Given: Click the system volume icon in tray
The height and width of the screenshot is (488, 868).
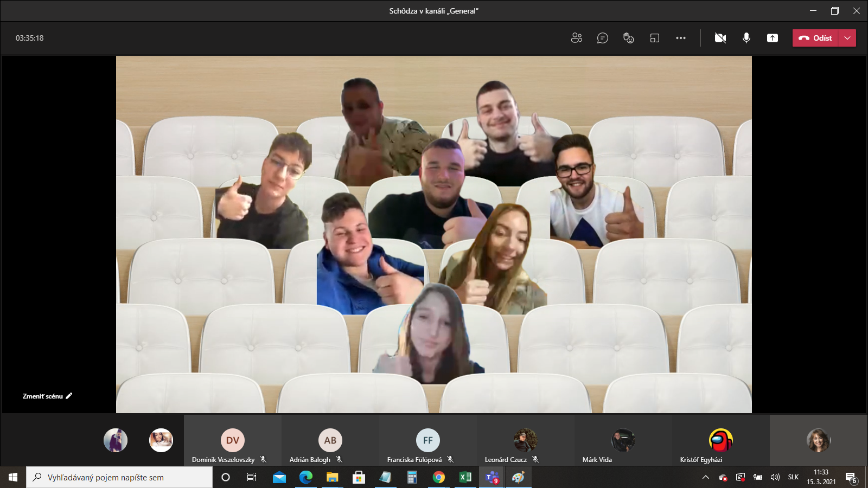Looking at the screenshot, I should 775,477.
